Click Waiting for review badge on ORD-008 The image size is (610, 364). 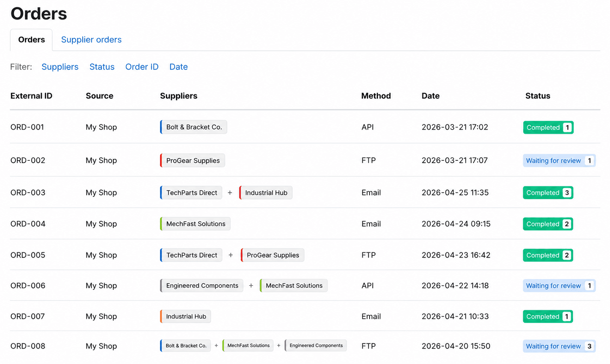[559, 346]
